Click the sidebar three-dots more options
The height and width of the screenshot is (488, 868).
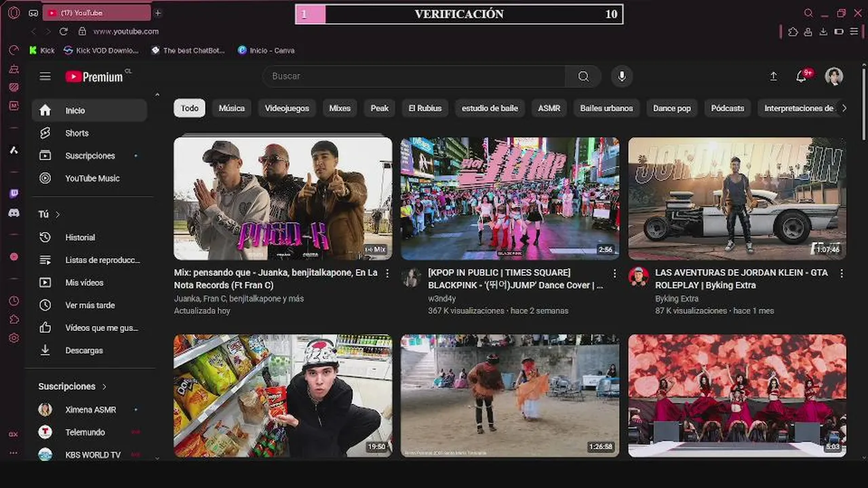(x=14, y=453)
